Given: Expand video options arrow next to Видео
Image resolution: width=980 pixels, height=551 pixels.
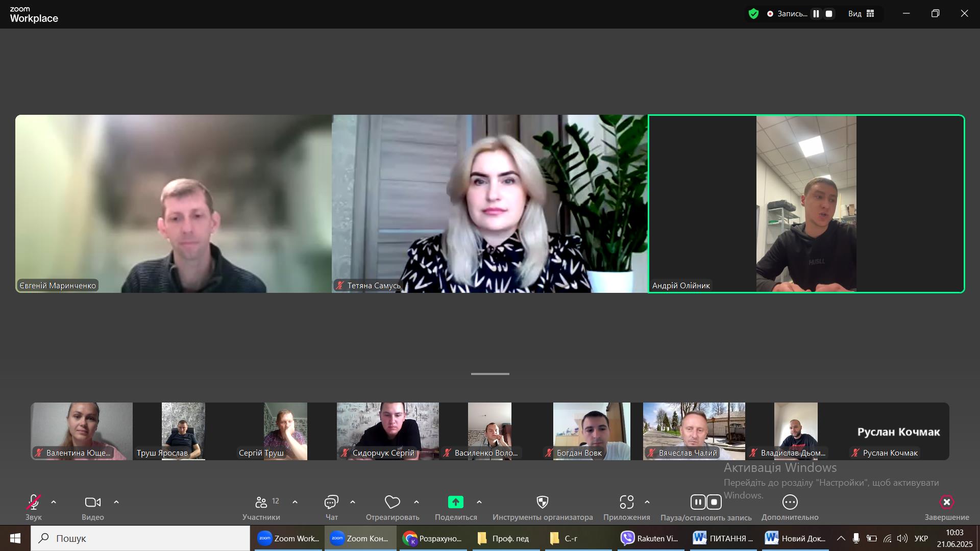Looking at the screenshot, I should pyautogui.click(x=116, y=503).
